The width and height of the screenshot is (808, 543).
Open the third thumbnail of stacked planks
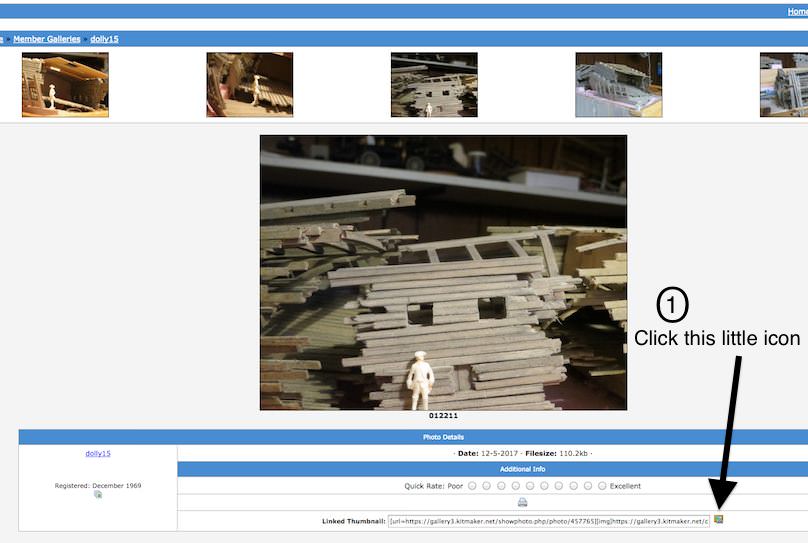[x=434, y=85]
